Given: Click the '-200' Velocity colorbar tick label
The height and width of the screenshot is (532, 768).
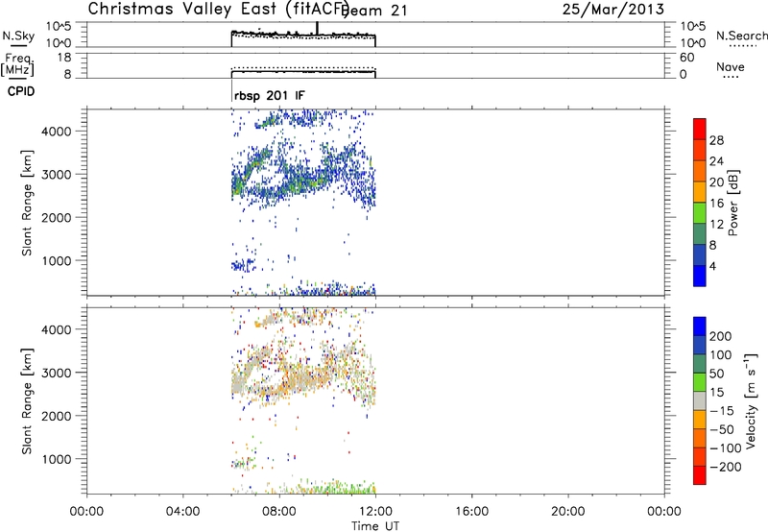Looking at the screenshot, I should pos(726,467).
